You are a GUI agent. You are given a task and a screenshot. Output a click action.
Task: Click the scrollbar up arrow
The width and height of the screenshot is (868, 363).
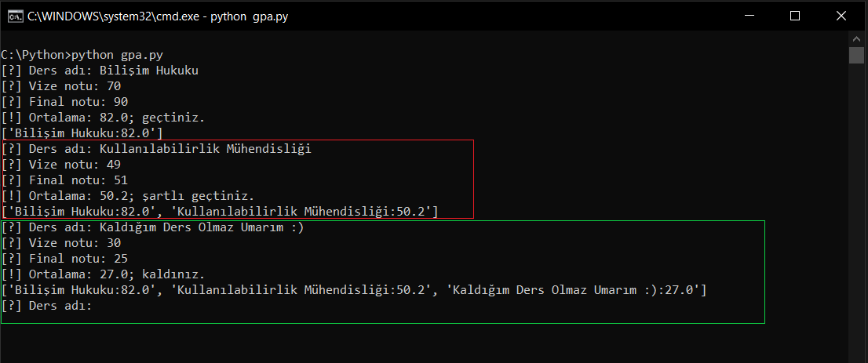point(856,38)
